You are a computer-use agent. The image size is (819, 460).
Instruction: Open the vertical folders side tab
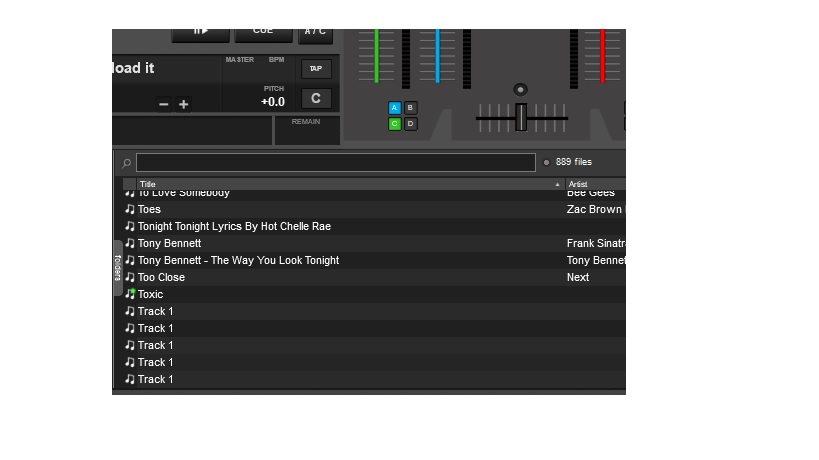pyautogui.click(x=118, y=268)
